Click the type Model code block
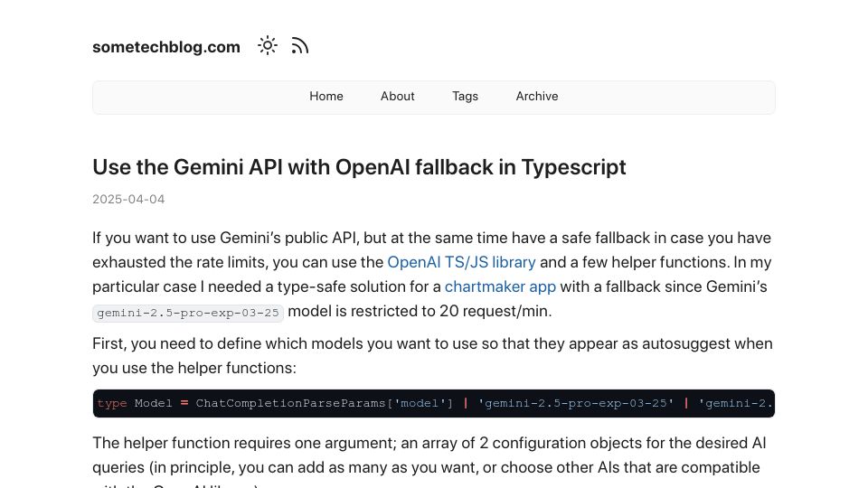Screen dimensions: 868x488 434,403
